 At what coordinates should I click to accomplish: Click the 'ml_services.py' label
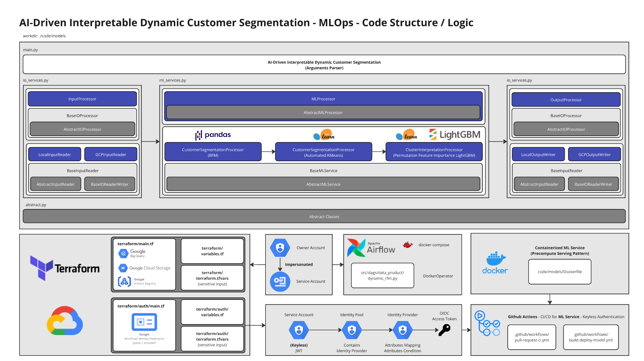click(x=173, y=80)
